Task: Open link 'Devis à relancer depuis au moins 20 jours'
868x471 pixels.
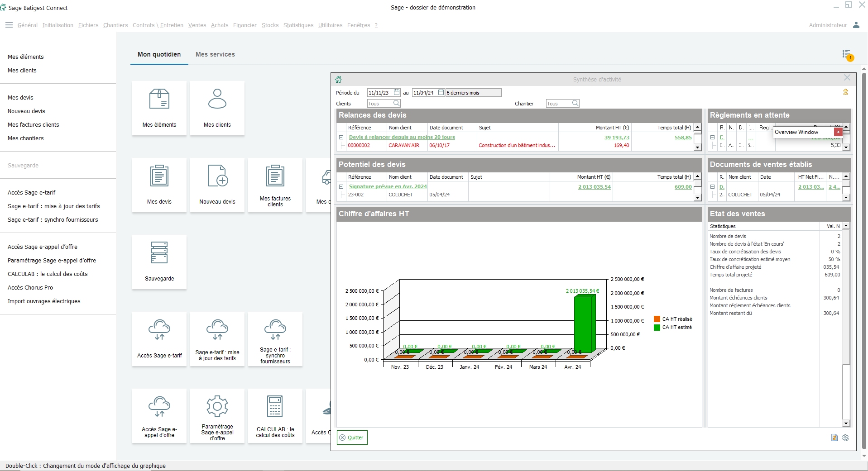Action: tap(402, 137)
